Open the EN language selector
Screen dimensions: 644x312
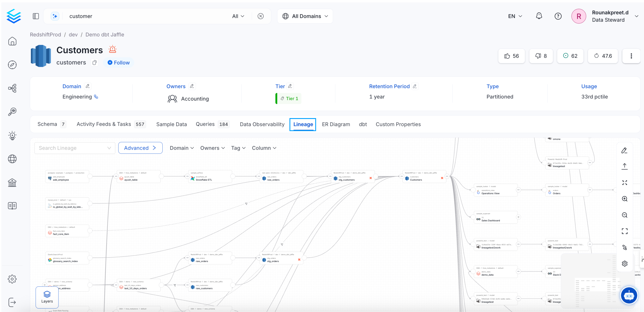point(514,16)
